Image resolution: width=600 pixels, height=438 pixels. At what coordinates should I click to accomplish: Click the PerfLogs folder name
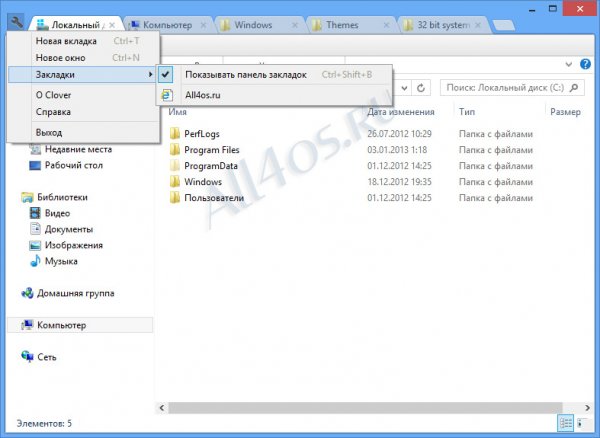(202, 134)
